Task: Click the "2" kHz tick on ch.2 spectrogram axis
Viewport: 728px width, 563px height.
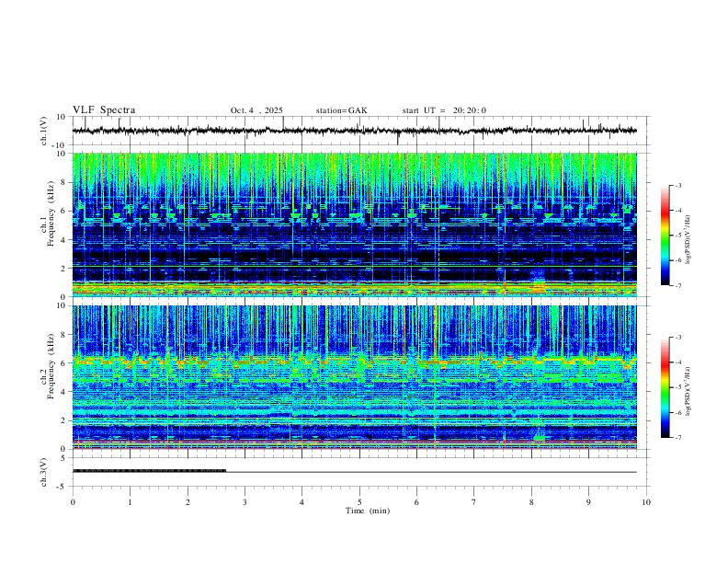Action: (65, 420)
